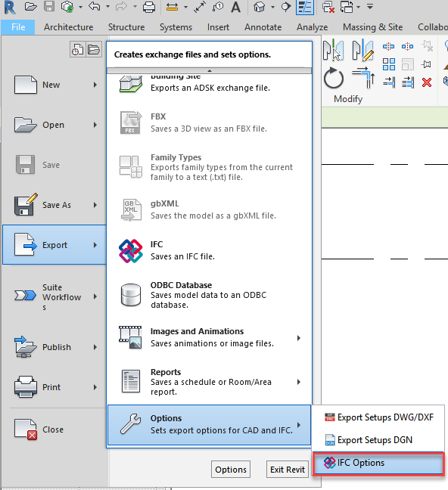
Task: Switch to the Architecture ribbon tab
Action: pos(69,27)
